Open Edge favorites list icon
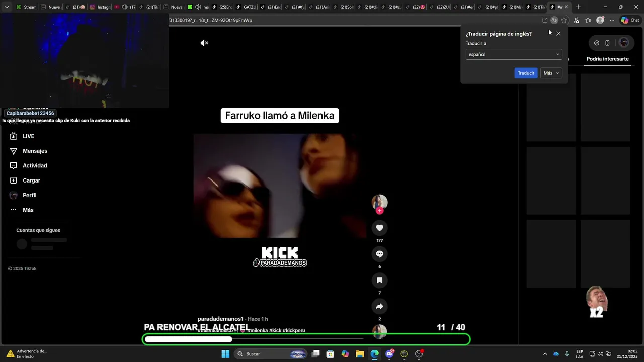The image size is (644, 362). (588, 20)
